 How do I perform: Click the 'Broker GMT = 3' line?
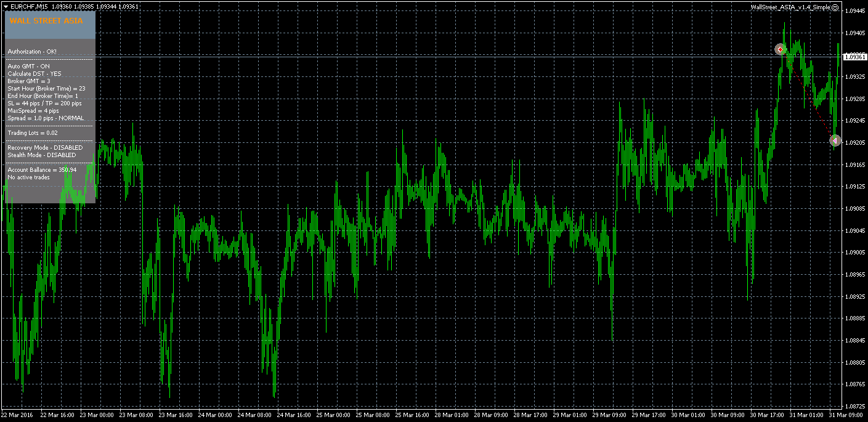29,81
